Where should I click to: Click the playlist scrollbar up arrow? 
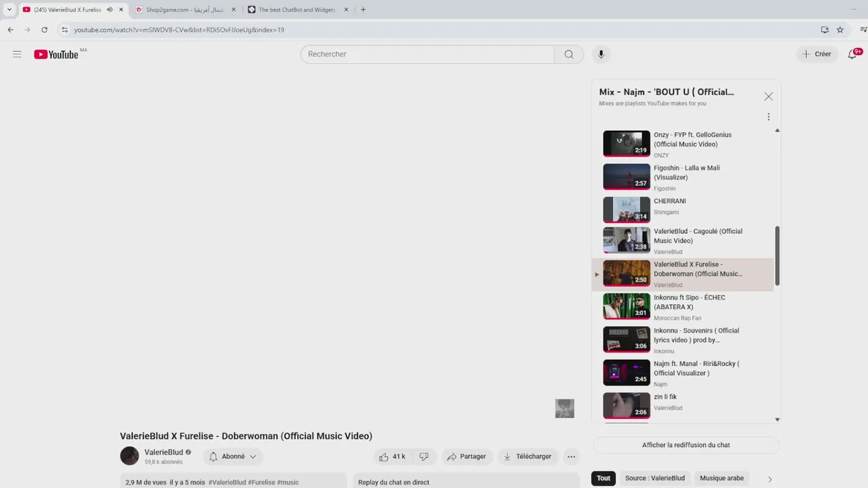click(x=777, y=130)
